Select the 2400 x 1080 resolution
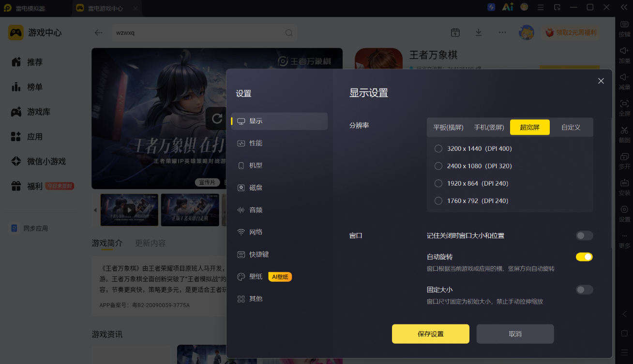 click(438, 166)
